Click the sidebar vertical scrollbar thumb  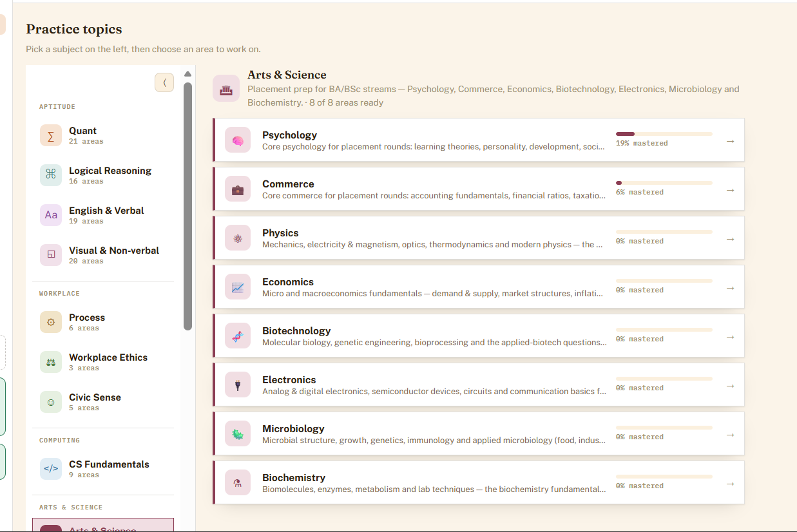(188, 206)
